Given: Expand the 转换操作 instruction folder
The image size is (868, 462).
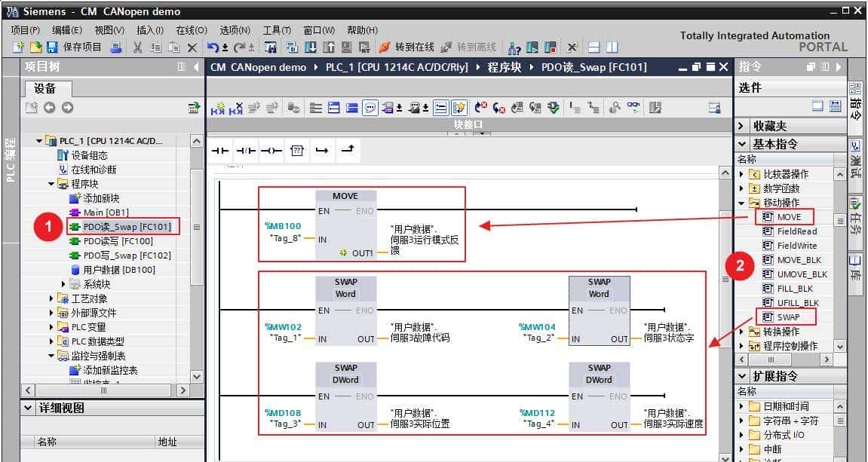Looking at the screenshot, I should pos(742,332).
